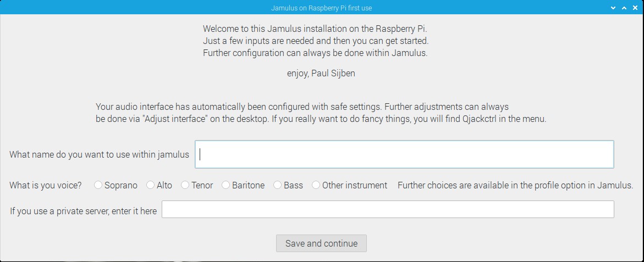Close the first use dialog window

click(635, 8)
